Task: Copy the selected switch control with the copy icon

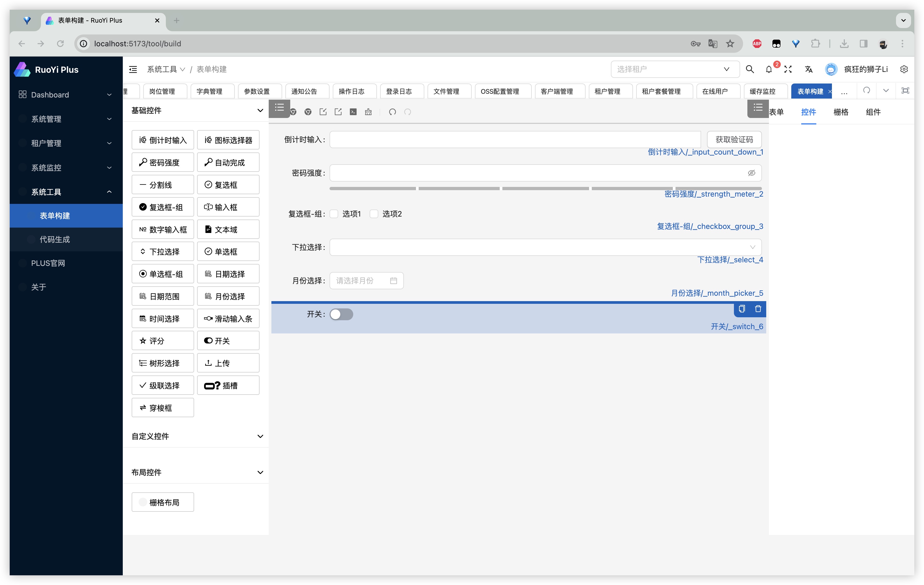Action: (742, 309)
